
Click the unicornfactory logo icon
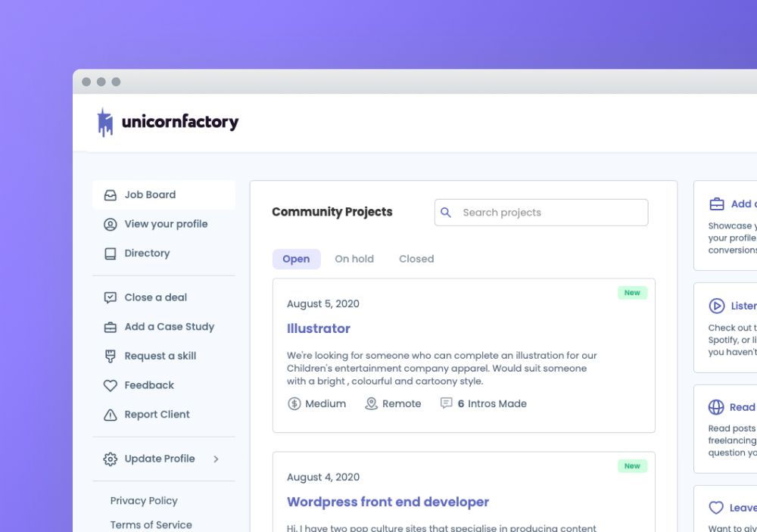[x=104, y=122]
